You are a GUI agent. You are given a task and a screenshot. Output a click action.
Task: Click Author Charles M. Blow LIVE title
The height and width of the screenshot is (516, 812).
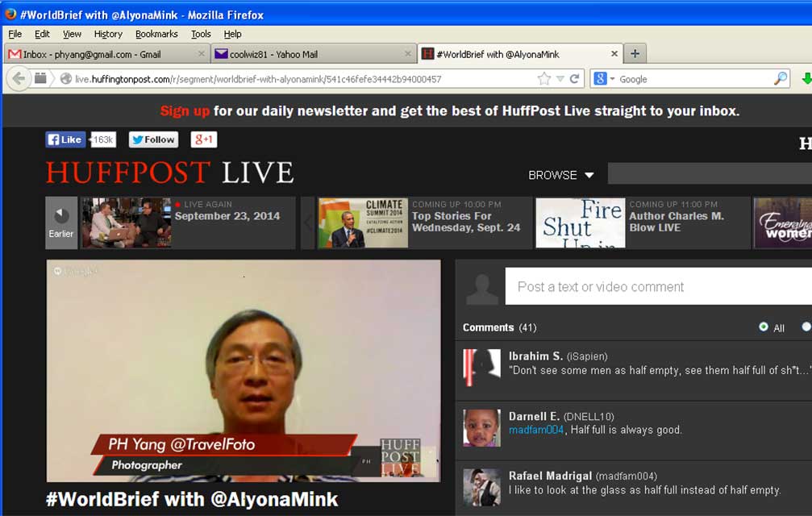click(677, 222)
